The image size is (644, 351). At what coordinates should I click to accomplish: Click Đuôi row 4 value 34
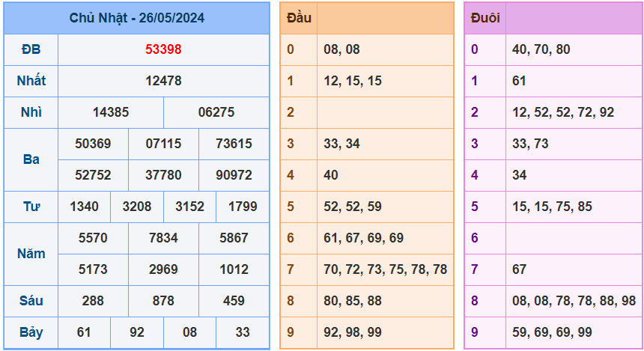coord(520,175)
